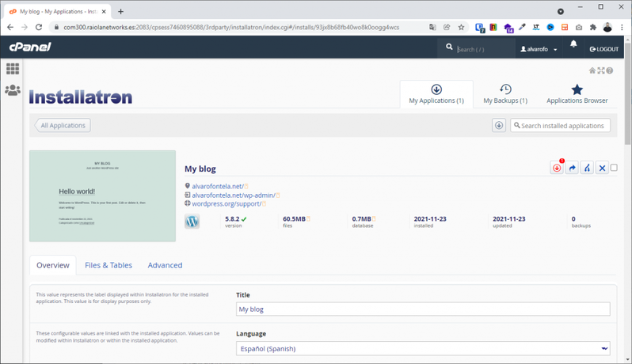Image resolution: width=632 pixels, height=364 pixels.
Task: Click the LOGOUT button
Action: (603, 49)
